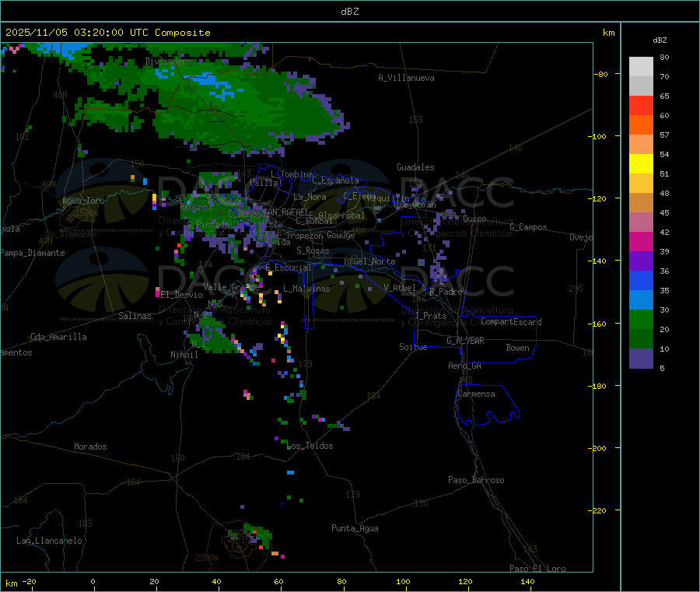Select the 'Soitue' place label
The width and height of the screenshot is (700, 592).
click(413, 347)
